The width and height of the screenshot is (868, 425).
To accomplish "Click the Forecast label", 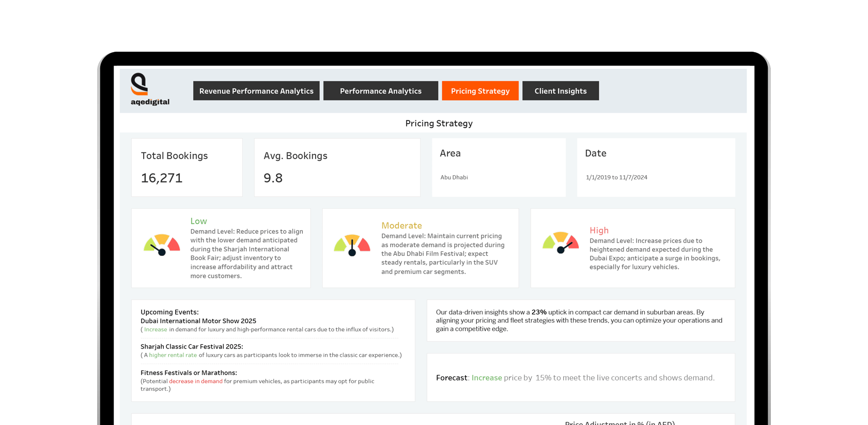I will 452,378.
